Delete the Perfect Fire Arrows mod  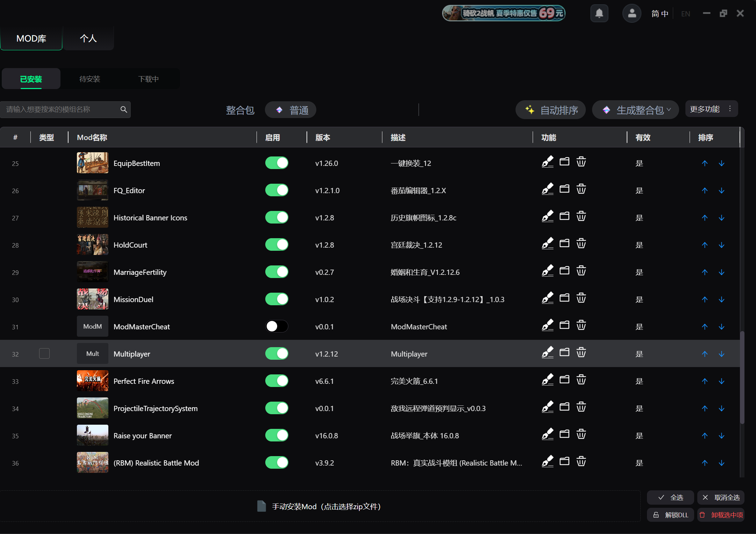(581, 380)
